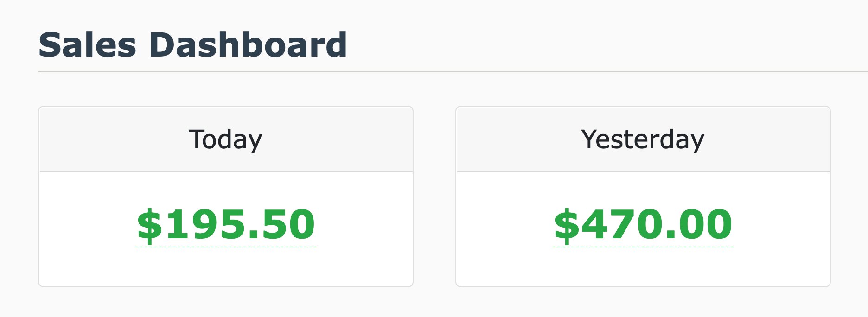The height and width of the screenshot is (317, 868).
Task: Click the Sales Dashboard heading
Action: (192, 45)
